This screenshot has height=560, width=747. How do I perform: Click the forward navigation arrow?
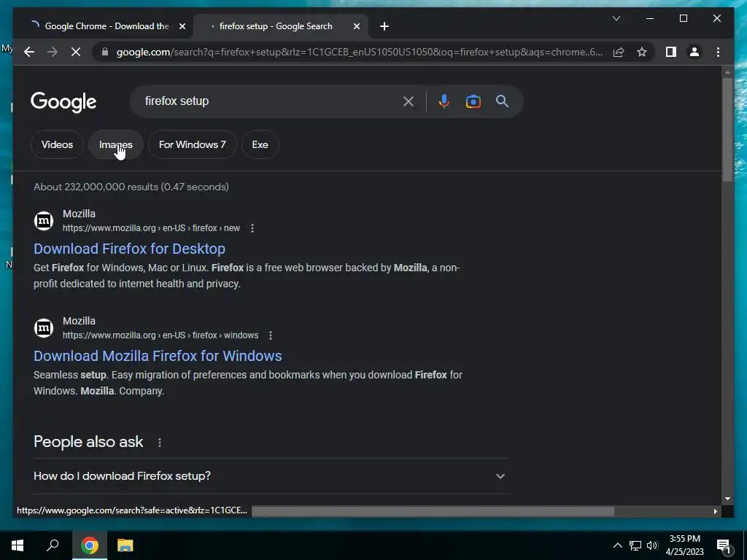53,52
